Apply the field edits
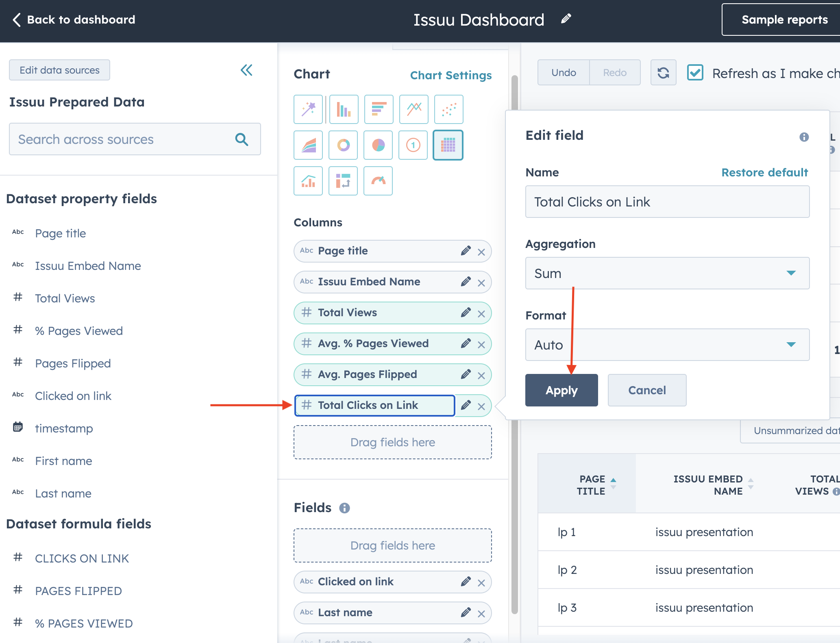Image resolution: width=840 pixels, height=643 pixels. (561, 390)
